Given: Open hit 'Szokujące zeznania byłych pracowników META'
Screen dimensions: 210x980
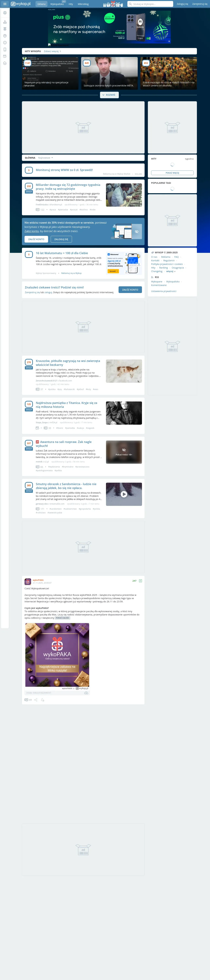Looking at the screenshot, I should tap(109, 73).
